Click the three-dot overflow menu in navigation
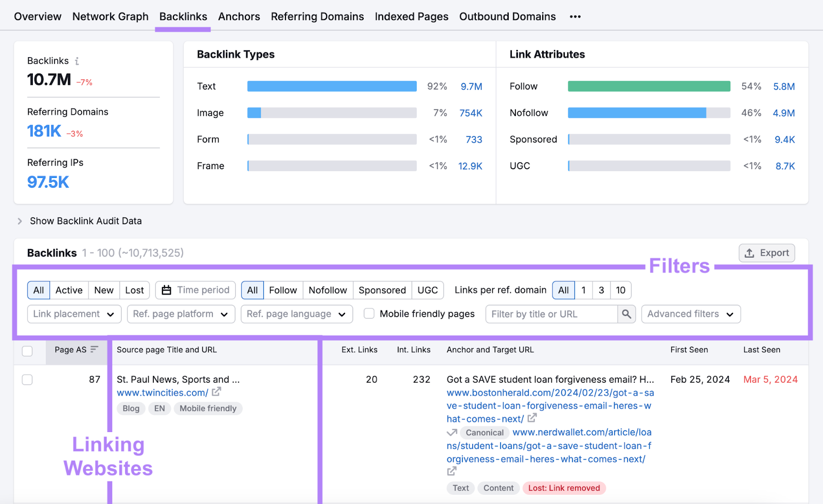Viewport: 823px width, 504px height. 575,16
